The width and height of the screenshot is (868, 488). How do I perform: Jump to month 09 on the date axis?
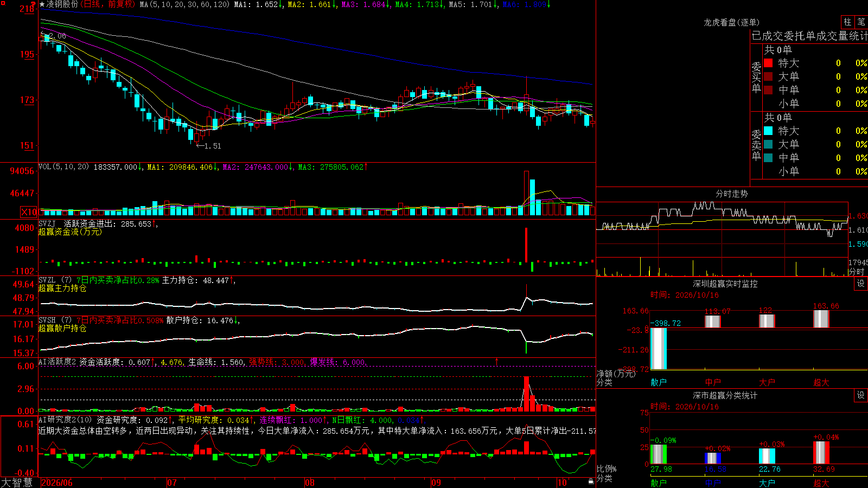(436, 483)
